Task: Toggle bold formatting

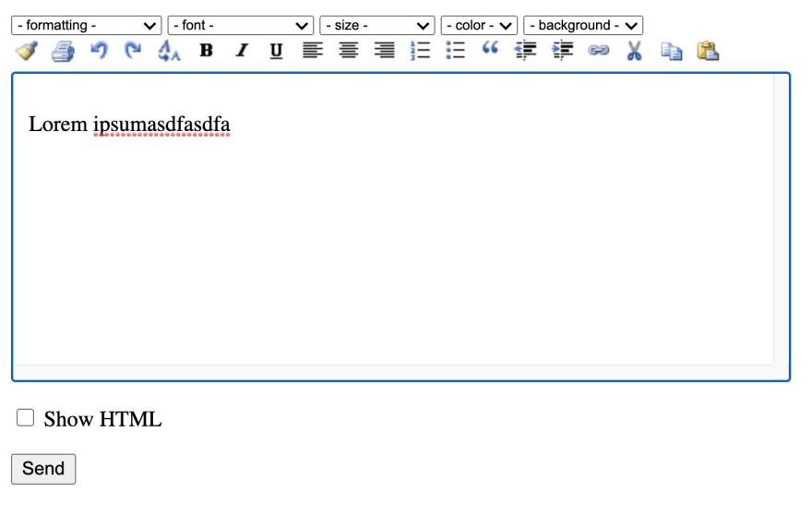Action: click(x=206, y=50)
